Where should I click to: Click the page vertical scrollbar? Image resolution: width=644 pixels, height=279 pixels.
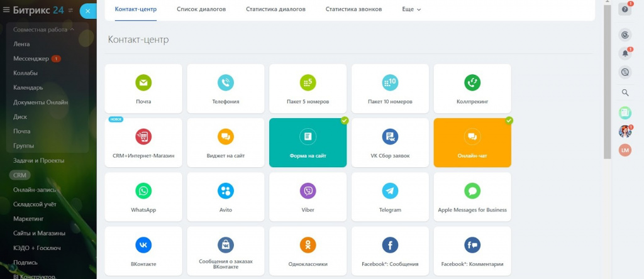(607, 82)
